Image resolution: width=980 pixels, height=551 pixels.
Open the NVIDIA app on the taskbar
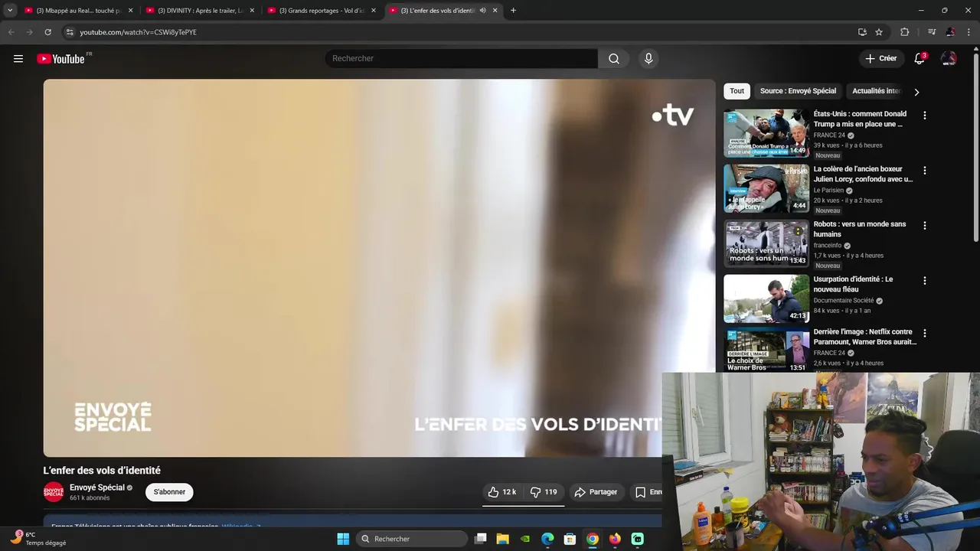point(524,539)
